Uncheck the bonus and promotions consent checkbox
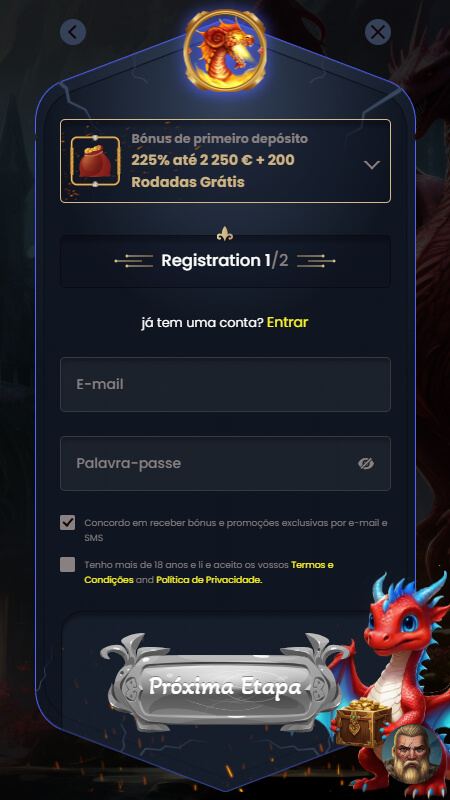450x800 pixels. (67, 523)
